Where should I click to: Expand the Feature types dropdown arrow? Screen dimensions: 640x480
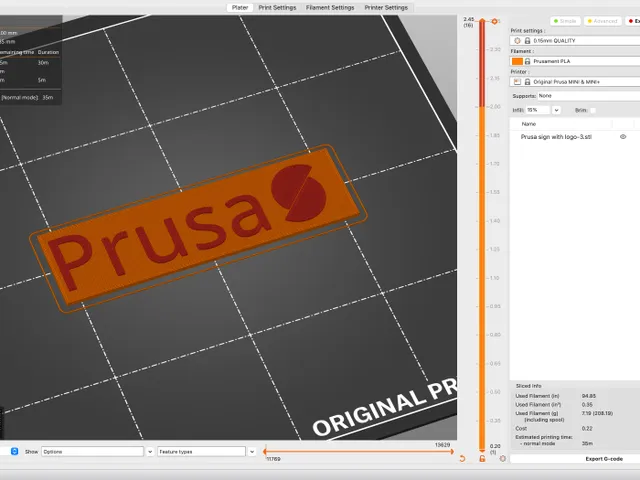(x=252, y=451)
